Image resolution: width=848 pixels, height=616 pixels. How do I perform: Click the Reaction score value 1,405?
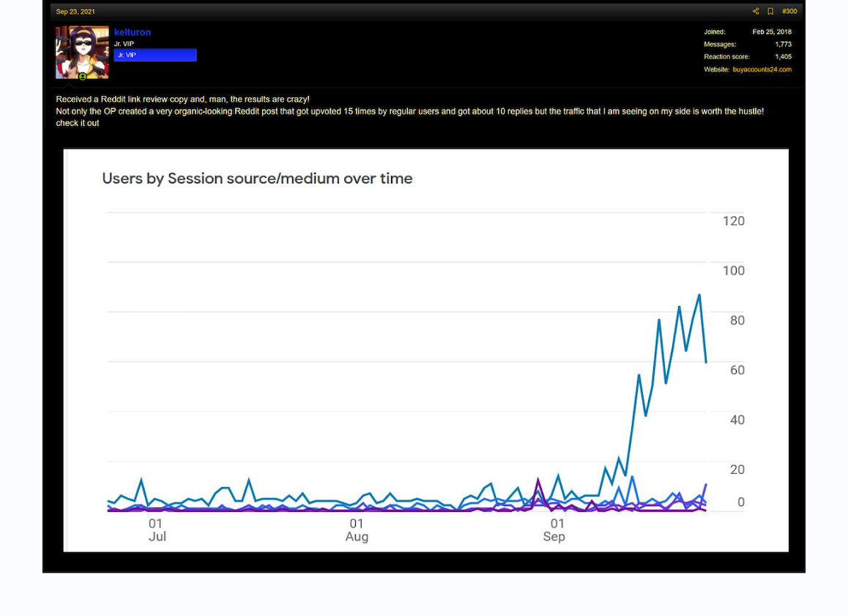(783, 57)
